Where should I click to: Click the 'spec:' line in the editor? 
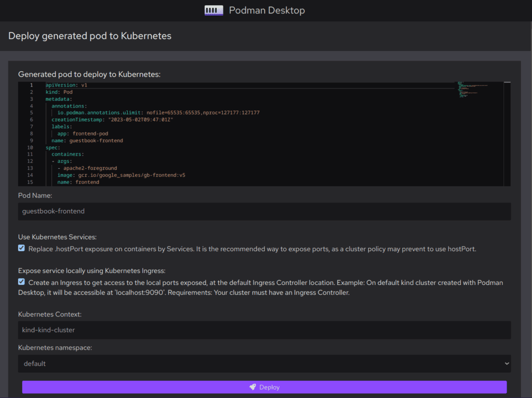52,147
